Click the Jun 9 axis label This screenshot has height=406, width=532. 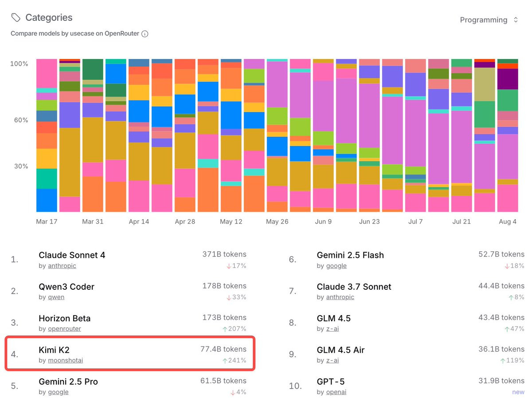click(323, 222)
